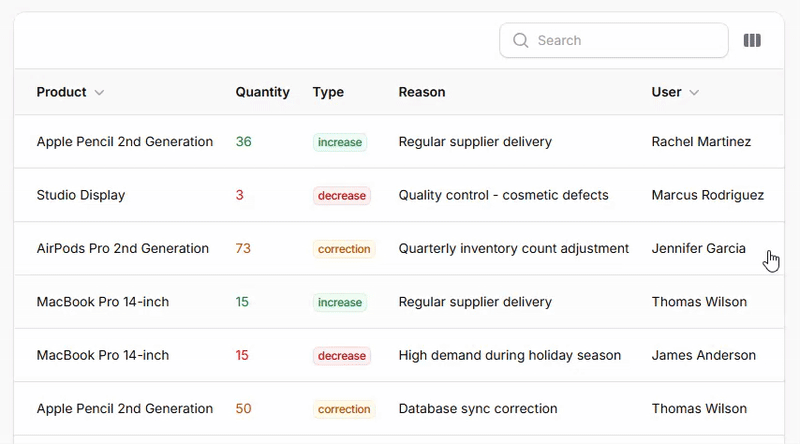Select Apple Pencil 2nd Generation row with 50
This screenshot has height=444, width=800.
399,408
